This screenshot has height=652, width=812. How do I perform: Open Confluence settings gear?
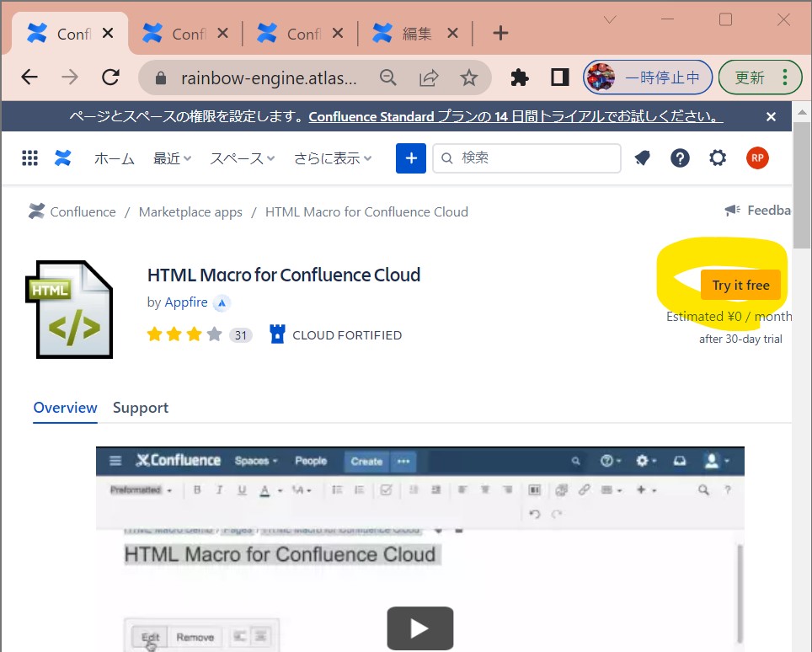(x=717, y=158)
